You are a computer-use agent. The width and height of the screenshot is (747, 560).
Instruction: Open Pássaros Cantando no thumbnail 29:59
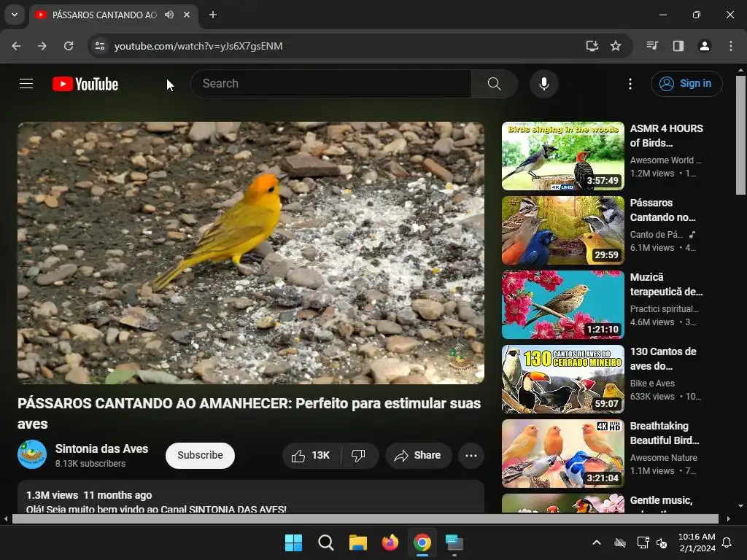coord(562,230)
